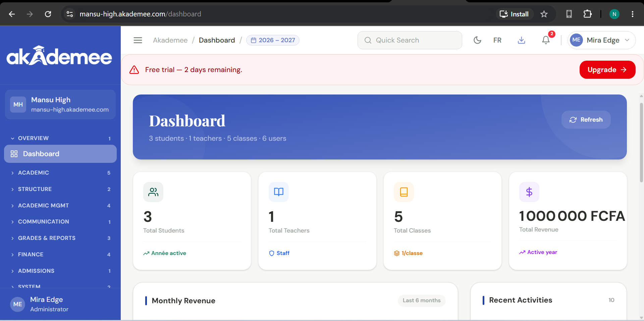Click the Active year label
This screenshot has height=321, width=644.
point(542,252)
